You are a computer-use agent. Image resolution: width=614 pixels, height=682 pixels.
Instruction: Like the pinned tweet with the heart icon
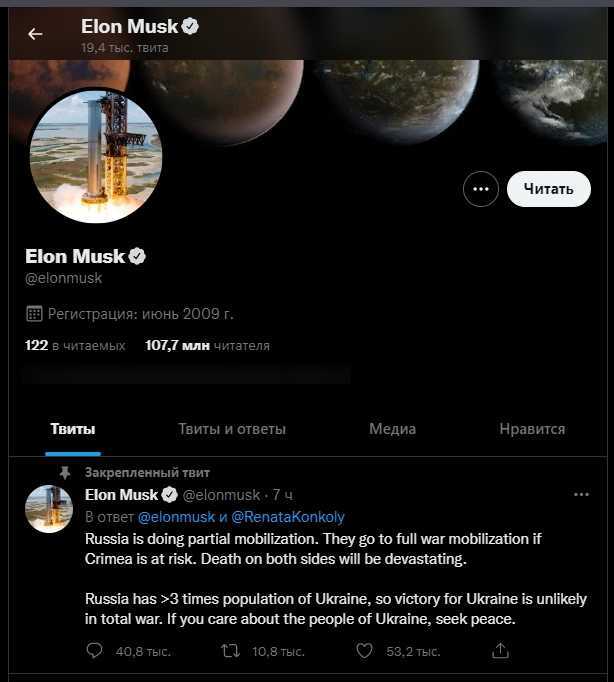click(364, 651)
